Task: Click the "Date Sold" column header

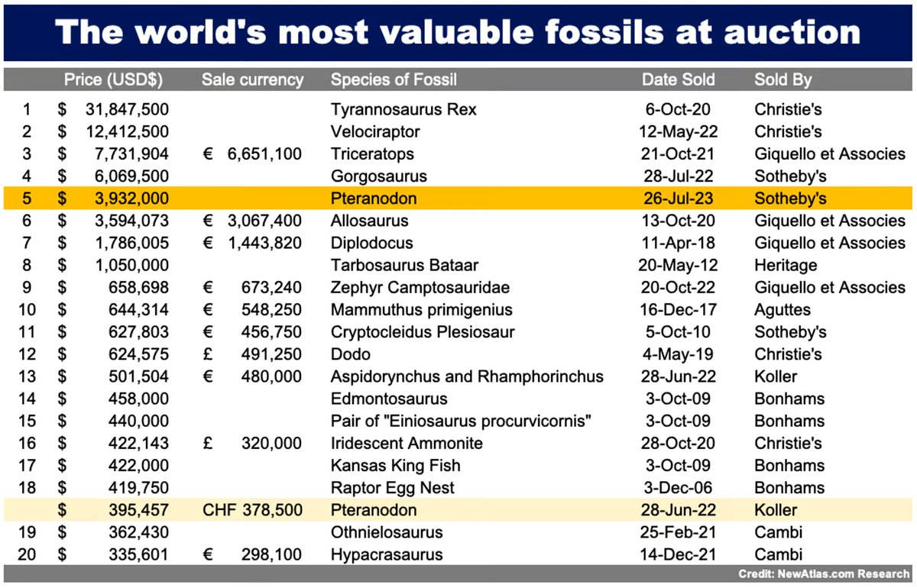Action: [678, 79]
